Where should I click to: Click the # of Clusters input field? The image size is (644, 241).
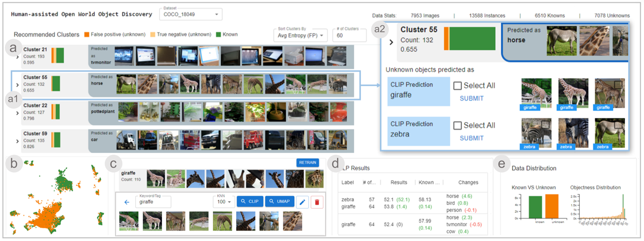[x=349, y=36]
